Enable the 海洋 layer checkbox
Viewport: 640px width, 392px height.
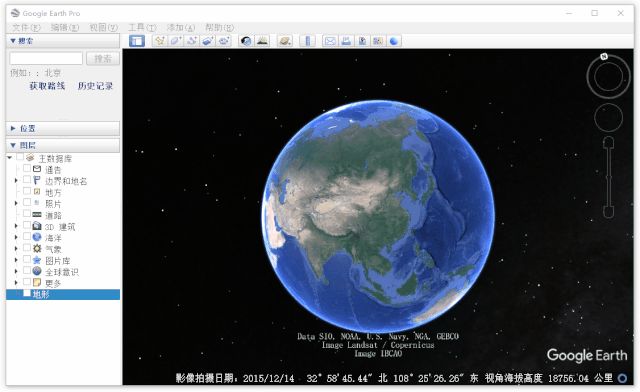point(27,236)
